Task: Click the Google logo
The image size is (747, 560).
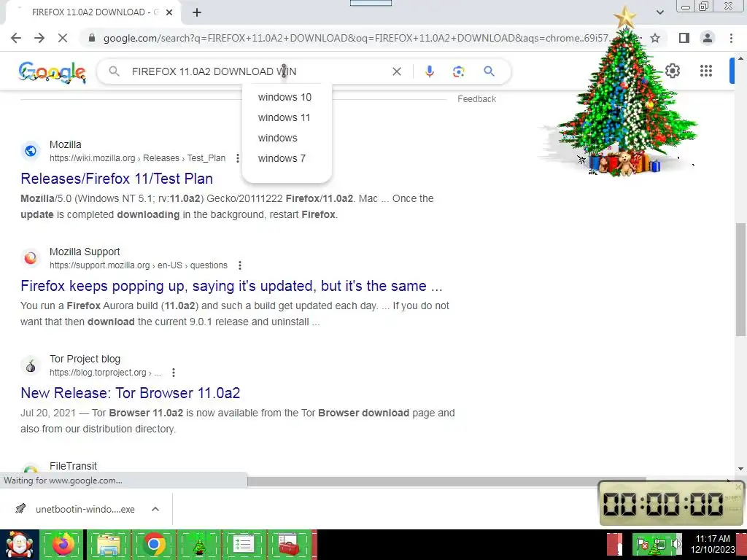Action: coord(52,72)
